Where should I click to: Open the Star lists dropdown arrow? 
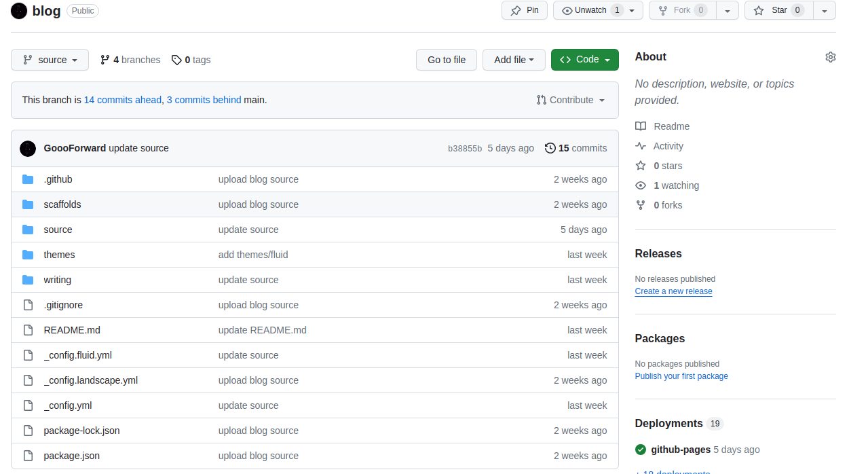(825, 10)
